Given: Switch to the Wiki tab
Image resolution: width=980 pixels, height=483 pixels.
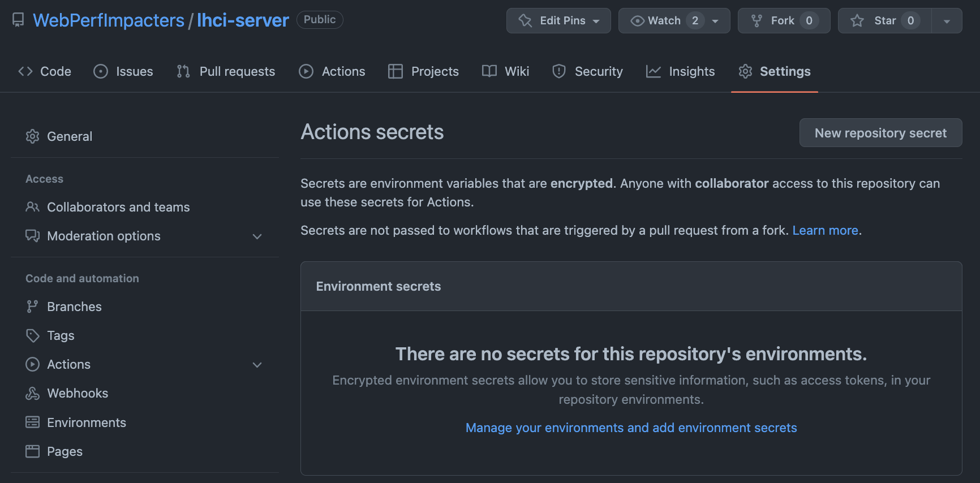Looking at the screenshot, I should [505, 71].
